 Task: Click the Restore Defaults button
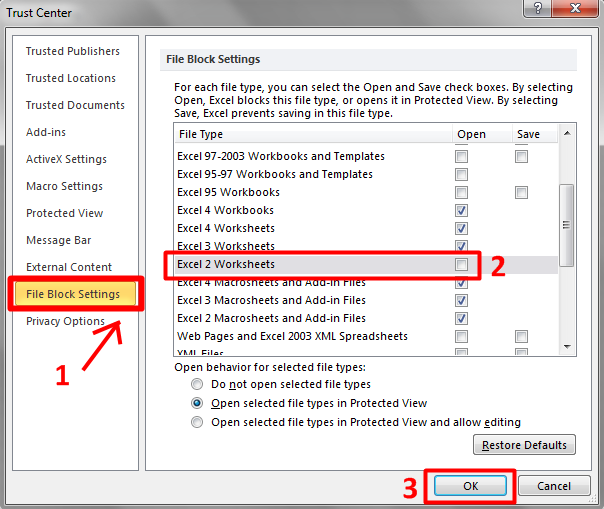click(x=524, y=446)
